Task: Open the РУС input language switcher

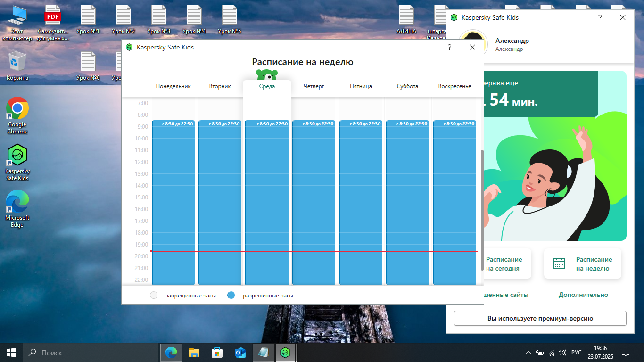Action: pyautogui.click(x=577, y=353)
